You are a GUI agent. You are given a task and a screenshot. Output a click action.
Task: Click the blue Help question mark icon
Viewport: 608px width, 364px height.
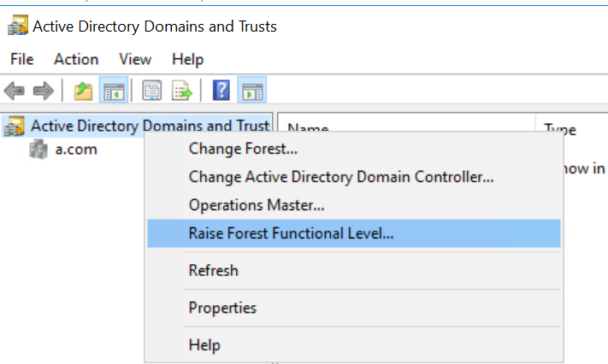click(221, 91)
